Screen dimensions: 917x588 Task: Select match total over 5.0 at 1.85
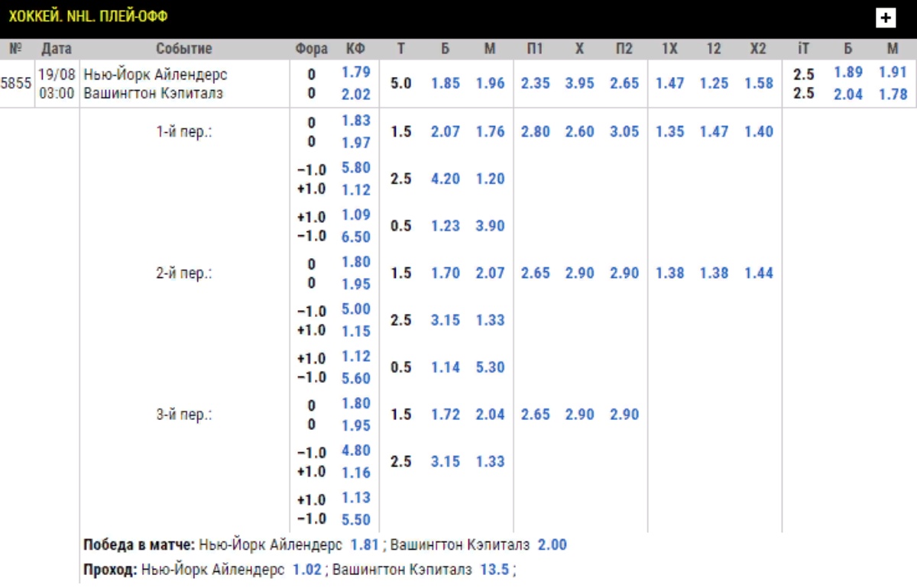point(446,83)
